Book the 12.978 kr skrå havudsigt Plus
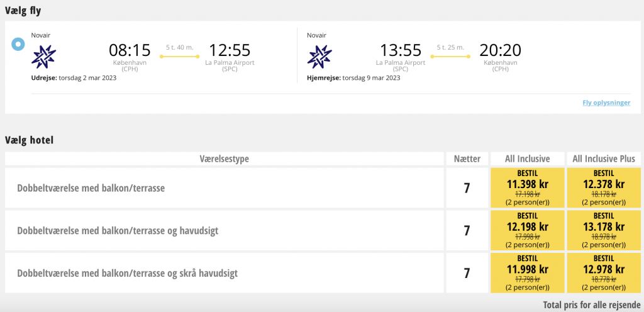The image size is (644, 312). point(604,273)
